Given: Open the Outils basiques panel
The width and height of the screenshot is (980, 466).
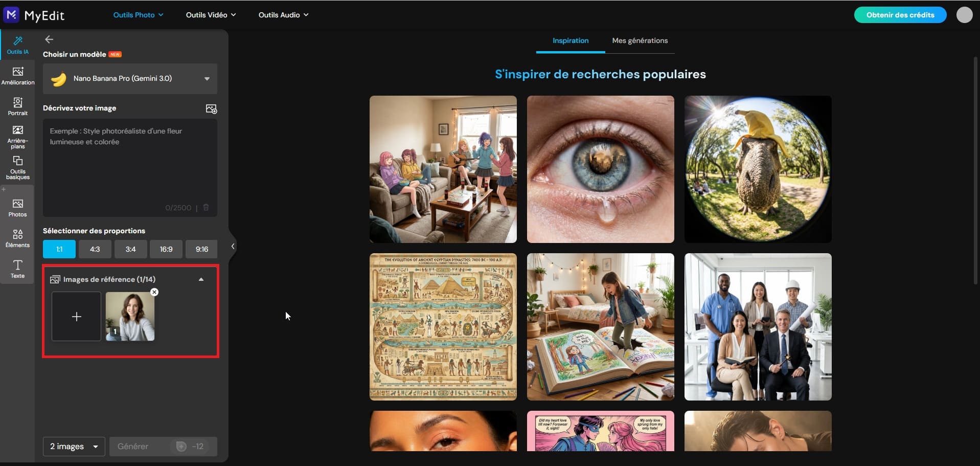Looking at the screenshot, I should coord(17,168).
